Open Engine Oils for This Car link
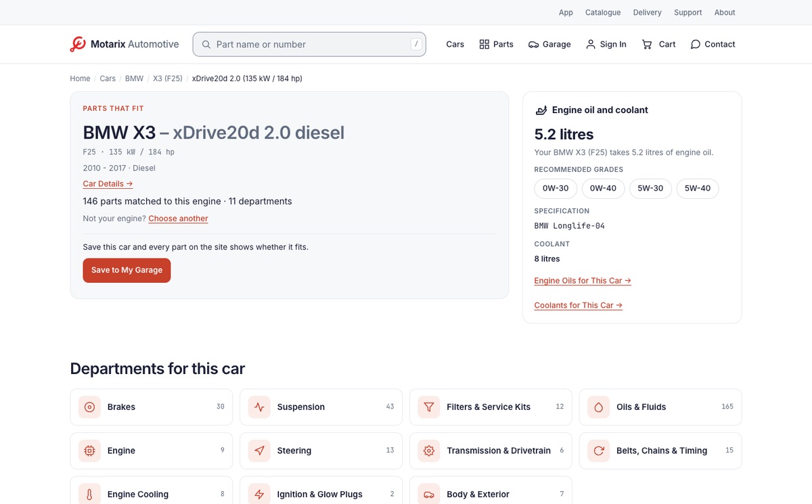 (x=583, y=281)
